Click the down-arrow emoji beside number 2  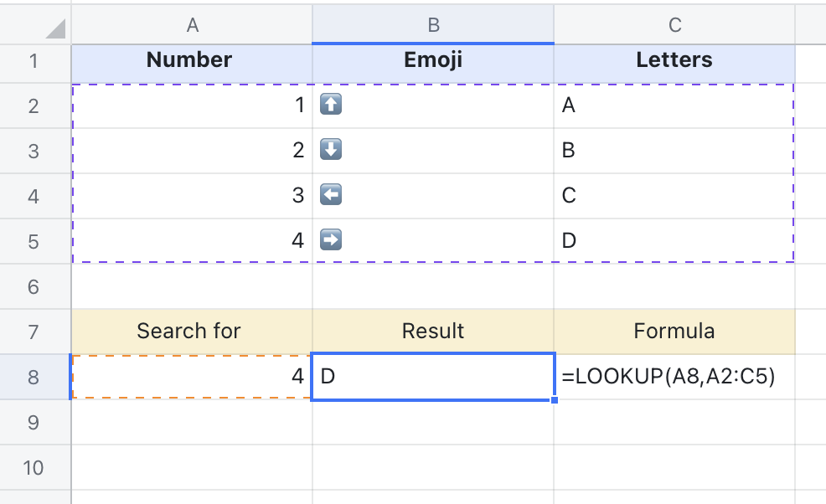331,151
